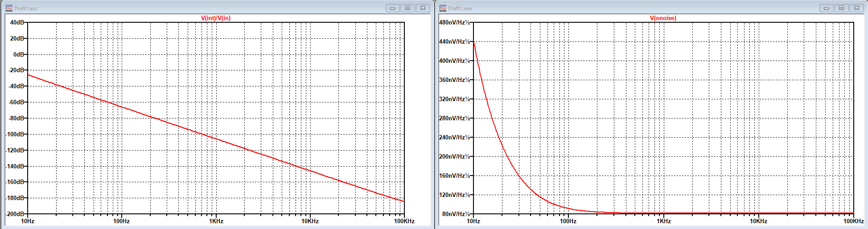Viewport: 868px width, 229px height.
Task: Select the V(int)/V(in) trace label
Action: [216, 18]
